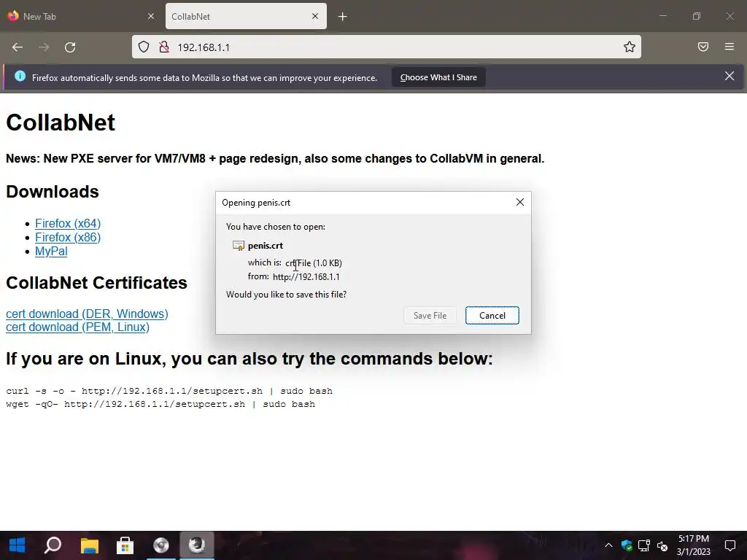Open the grey globe browser taskbar icon
Viewport: 747px width, 560px height.
click(x=161, y=545)
